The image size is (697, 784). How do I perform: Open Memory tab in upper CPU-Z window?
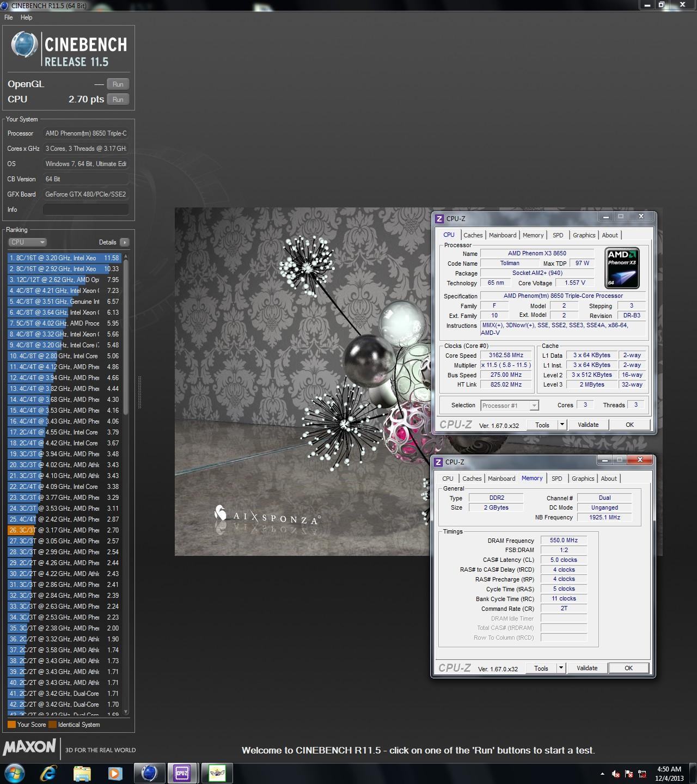pos(533,235)
